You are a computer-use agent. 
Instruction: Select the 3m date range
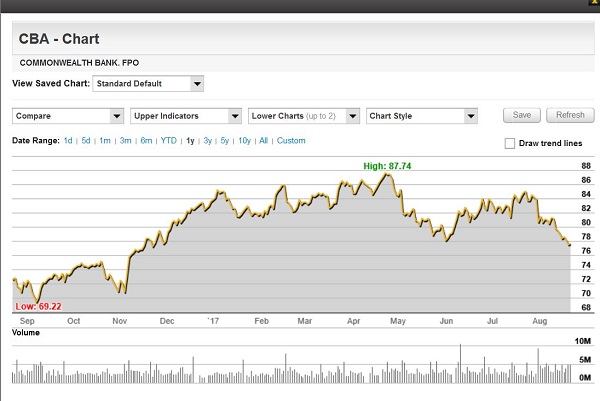(x=126, y=141)
